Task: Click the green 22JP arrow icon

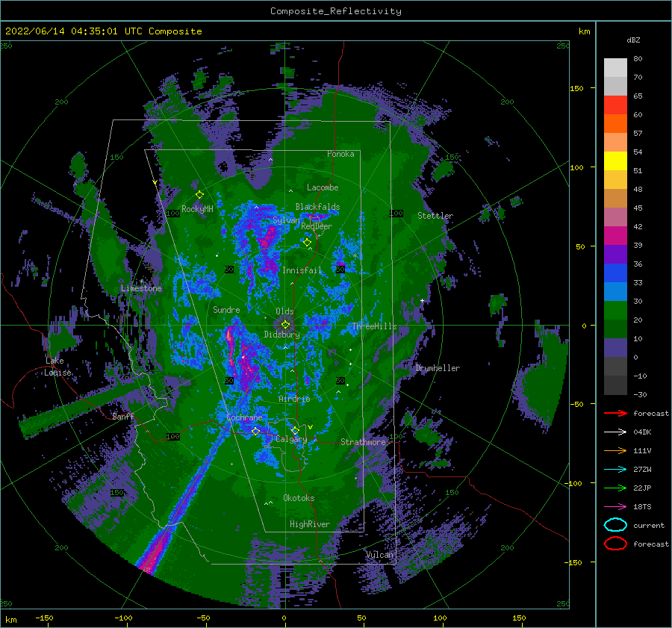Action: [615, 488]
